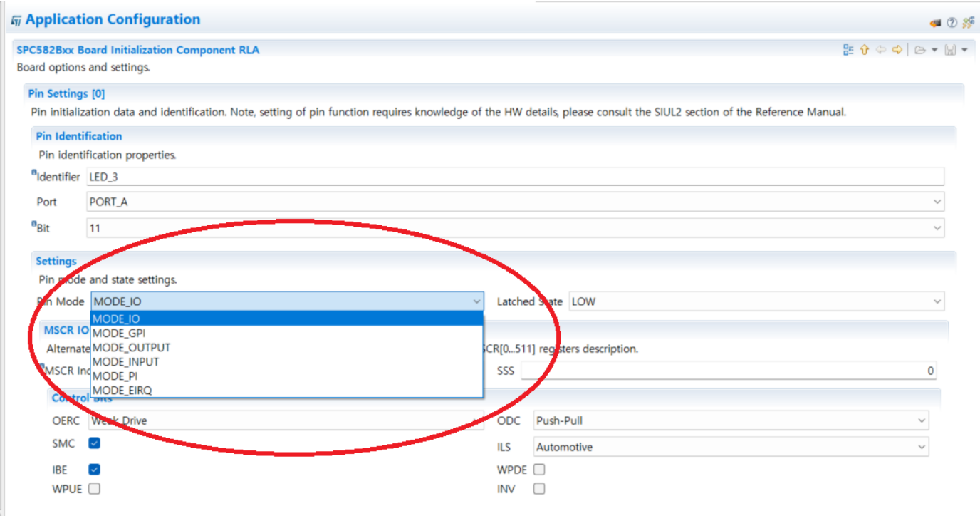The height and width of the screenshot is (516, 980).
Task: Open the component tree view icon
Action: click(x=848, y=50)
